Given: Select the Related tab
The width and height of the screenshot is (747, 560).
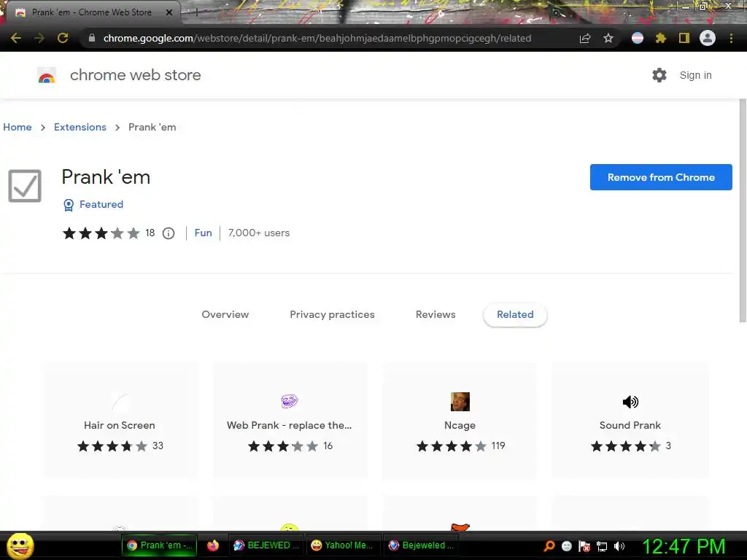Looking at the screenshot, I should [515, 314].
